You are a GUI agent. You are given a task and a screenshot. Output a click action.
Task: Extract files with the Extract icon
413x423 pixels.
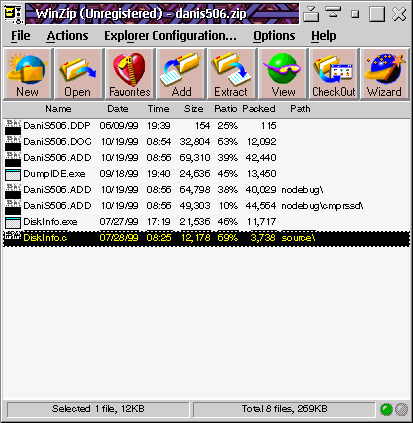click(232, 74)
